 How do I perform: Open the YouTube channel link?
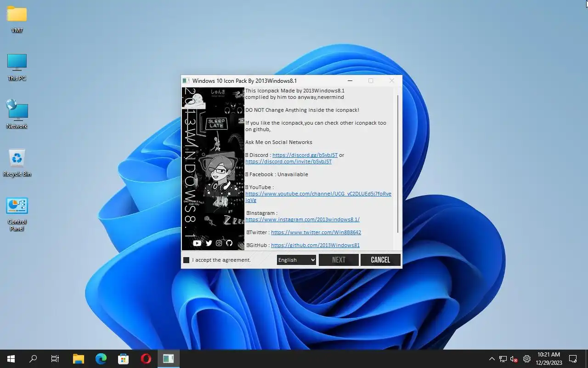coord(318,197)
